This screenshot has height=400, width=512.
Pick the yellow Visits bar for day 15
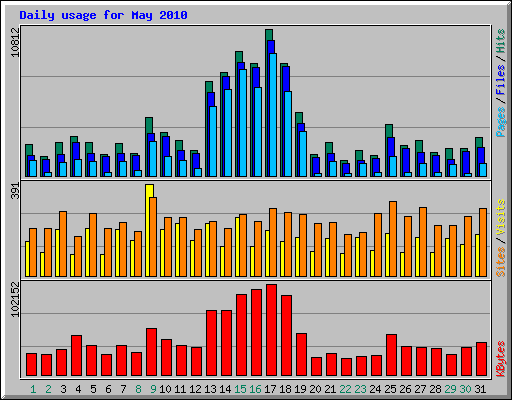click(237, 247)
